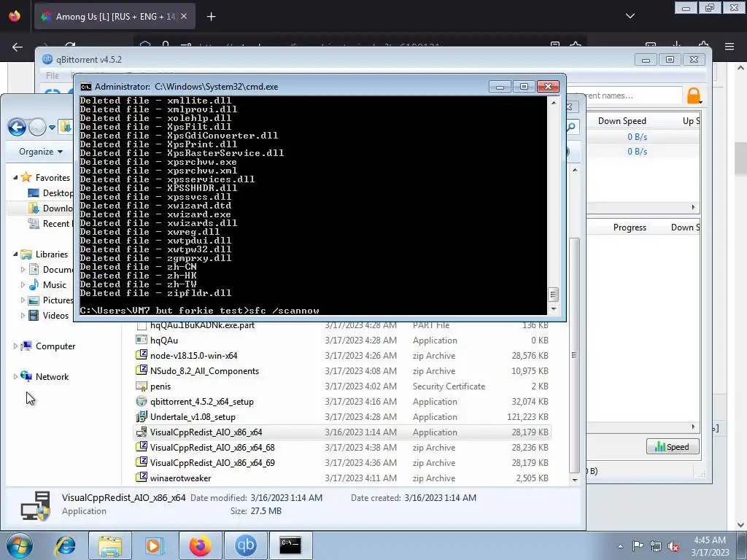Select VisualCppRedist_AIO_x86_x64_69 zip archive
The width and height of the screenshot is (747, 560).
click(342, 462)
